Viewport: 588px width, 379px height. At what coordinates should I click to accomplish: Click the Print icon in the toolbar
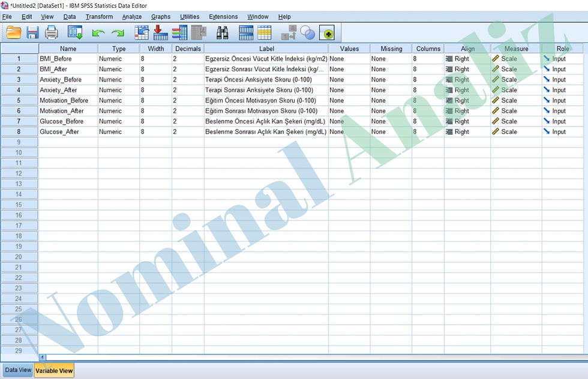[52, 32]
